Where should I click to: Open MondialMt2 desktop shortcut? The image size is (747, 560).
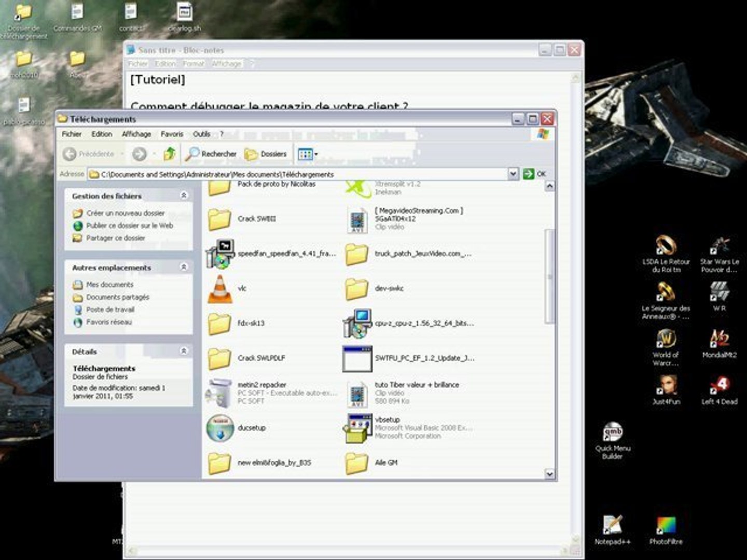point(719,344)
